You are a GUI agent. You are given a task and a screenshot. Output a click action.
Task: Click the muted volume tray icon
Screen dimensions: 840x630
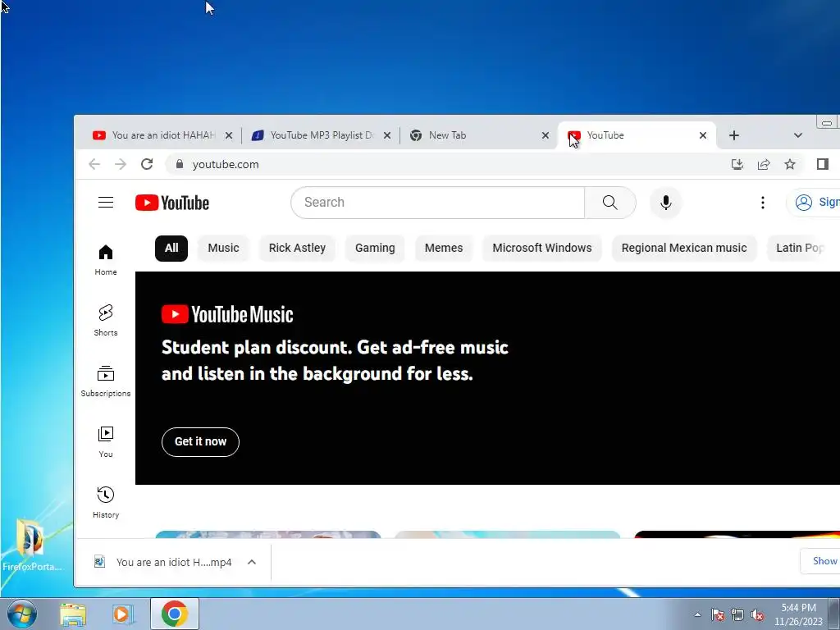(x=757, y=615)
